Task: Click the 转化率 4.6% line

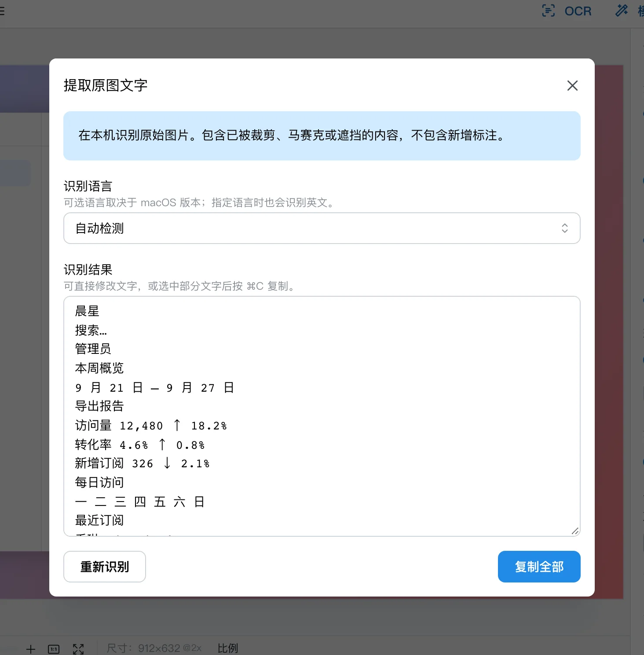Action: point(140,444)
